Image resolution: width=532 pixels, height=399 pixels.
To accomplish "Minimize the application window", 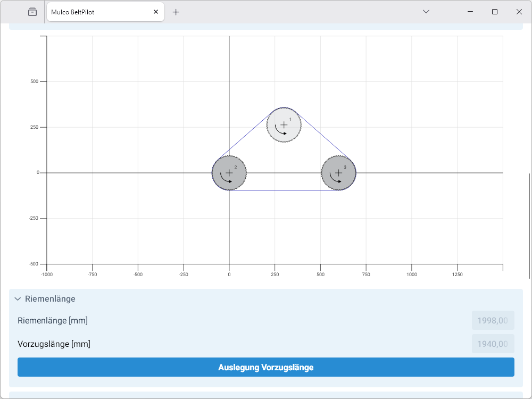I will (470, 12).
